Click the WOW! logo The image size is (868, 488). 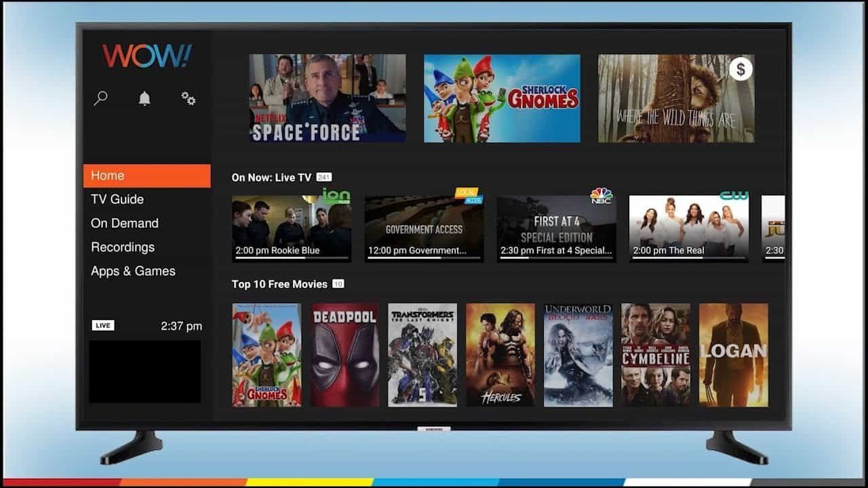coord(147,56)
